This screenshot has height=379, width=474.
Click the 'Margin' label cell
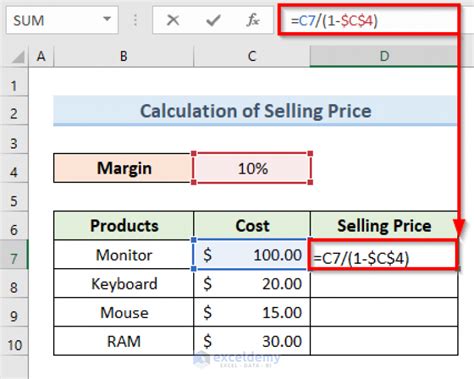point(124,168)
